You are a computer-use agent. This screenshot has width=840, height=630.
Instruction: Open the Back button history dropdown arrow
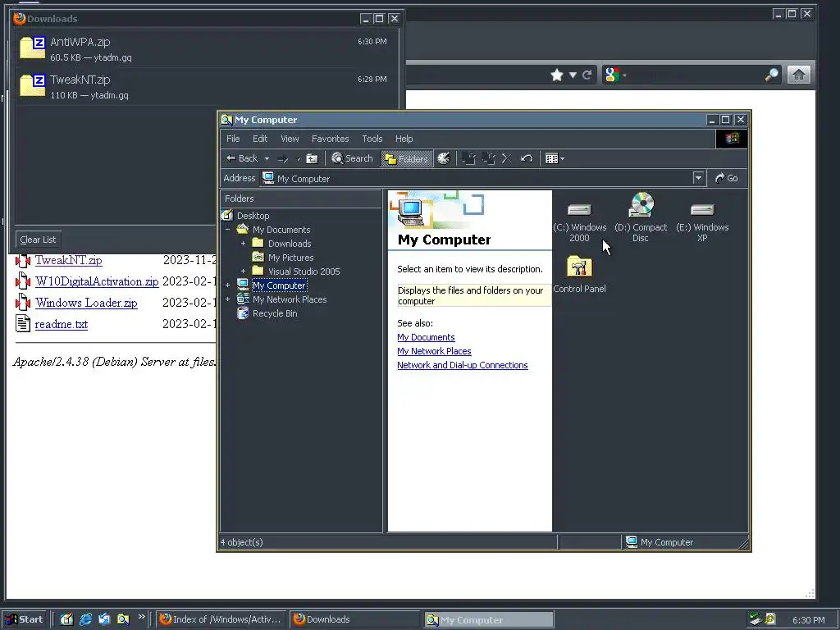click(267, 158)
